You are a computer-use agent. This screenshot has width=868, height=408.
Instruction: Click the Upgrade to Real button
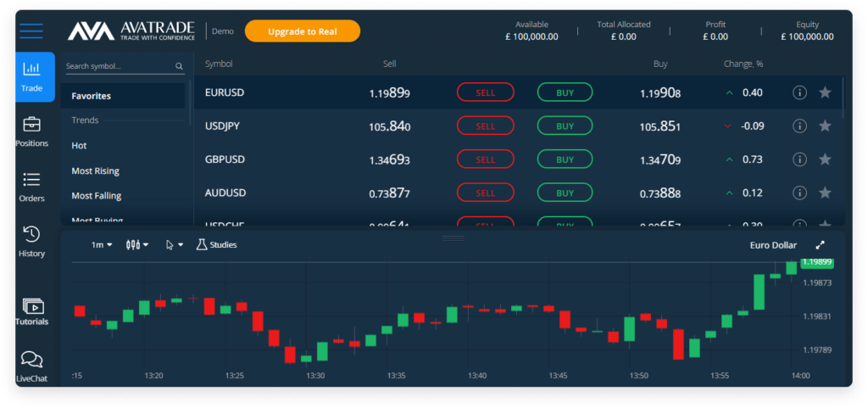point(303,31)
